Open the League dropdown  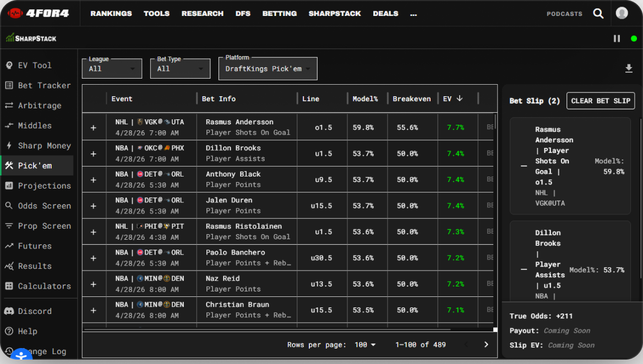pos(112,68)
